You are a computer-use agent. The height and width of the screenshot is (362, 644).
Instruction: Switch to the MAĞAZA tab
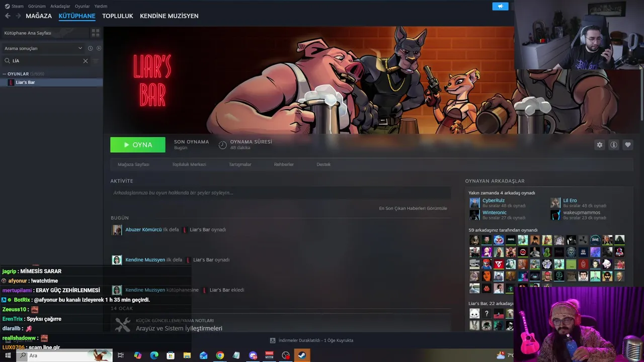(39, 16)
